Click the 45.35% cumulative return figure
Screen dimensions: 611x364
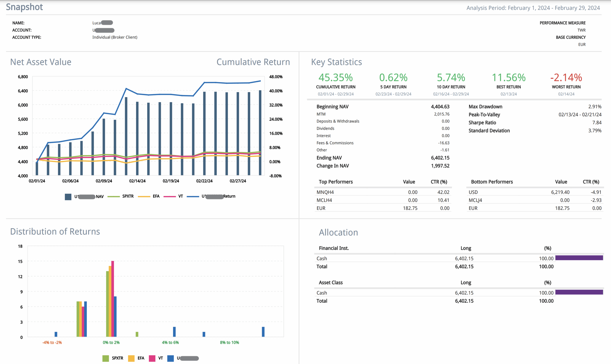tap(335, 78)
